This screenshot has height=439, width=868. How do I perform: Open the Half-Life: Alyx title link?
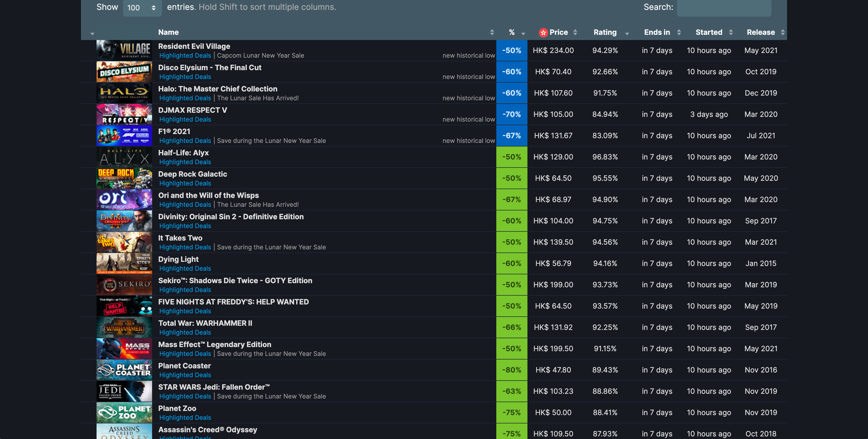click(183, 153)
